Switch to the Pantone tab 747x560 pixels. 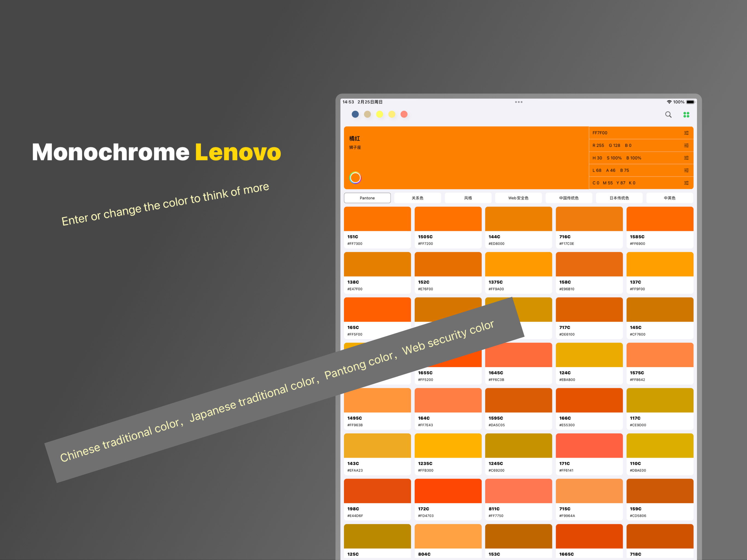pos(367,198)
